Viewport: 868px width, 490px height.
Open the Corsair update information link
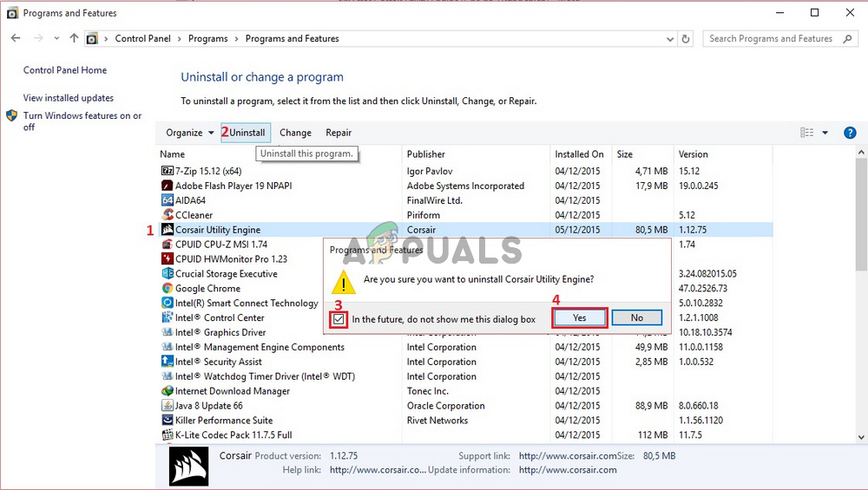pyautogui.click(x=568, y=470)
